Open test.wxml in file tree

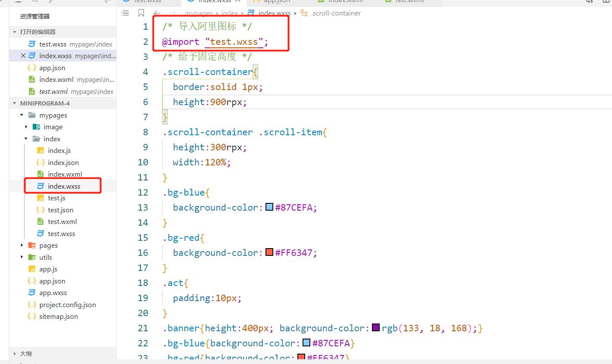tap(62, 221)
